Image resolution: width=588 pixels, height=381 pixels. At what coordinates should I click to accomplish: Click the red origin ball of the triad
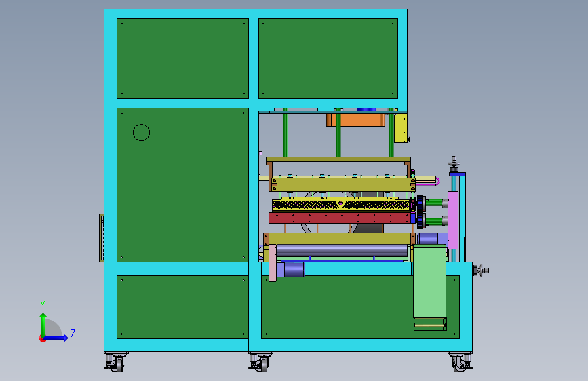pos(42,338)
